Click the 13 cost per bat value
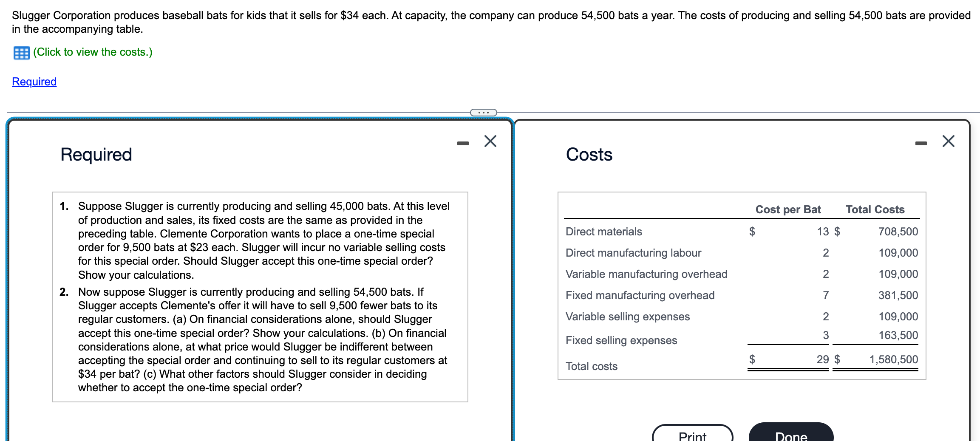The image size is (980, 441). pos(823,232)
